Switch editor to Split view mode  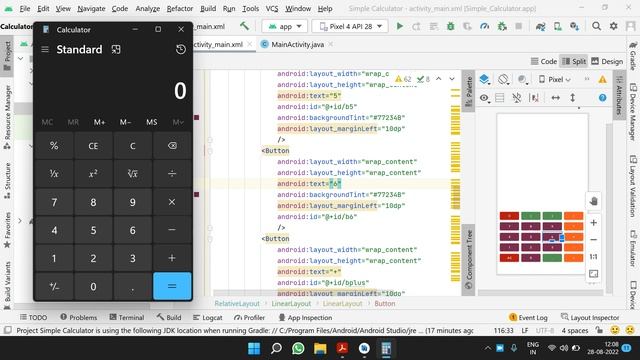pyautogui.click(x=573, y=61)
